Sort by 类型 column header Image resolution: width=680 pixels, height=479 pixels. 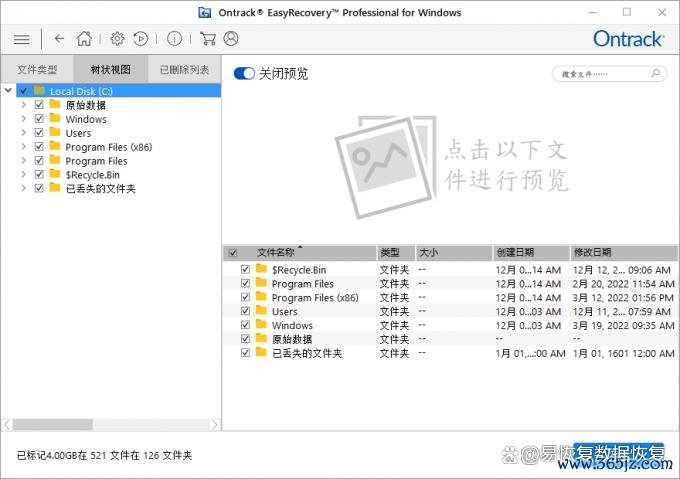[396, 253]
